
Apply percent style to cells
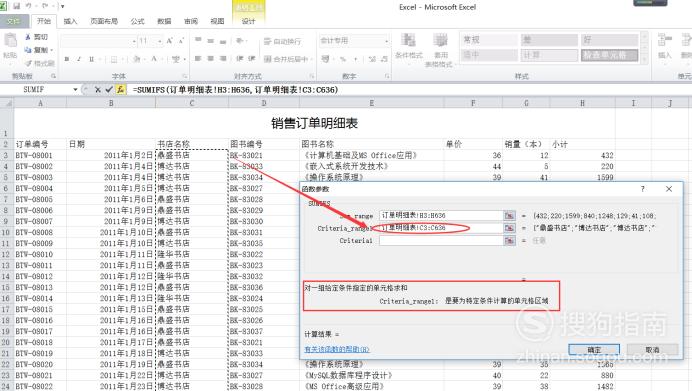point(343,59)
